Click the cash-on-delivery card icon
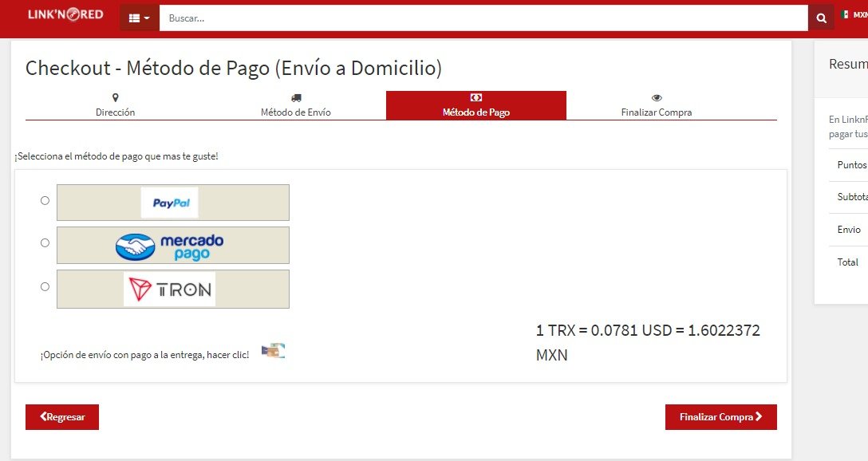This screenshot has width=868, height=461. pos(273,351)
